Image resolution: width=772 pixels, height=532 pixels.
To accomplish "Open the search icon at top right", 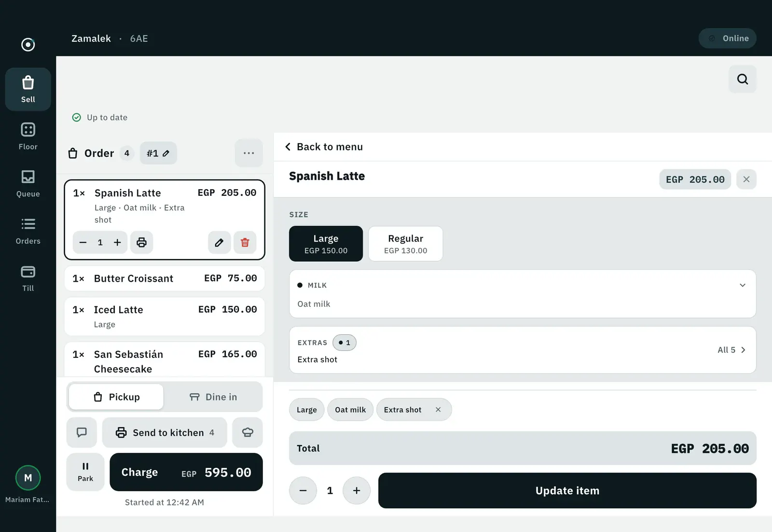I will [x=742, y=79].
